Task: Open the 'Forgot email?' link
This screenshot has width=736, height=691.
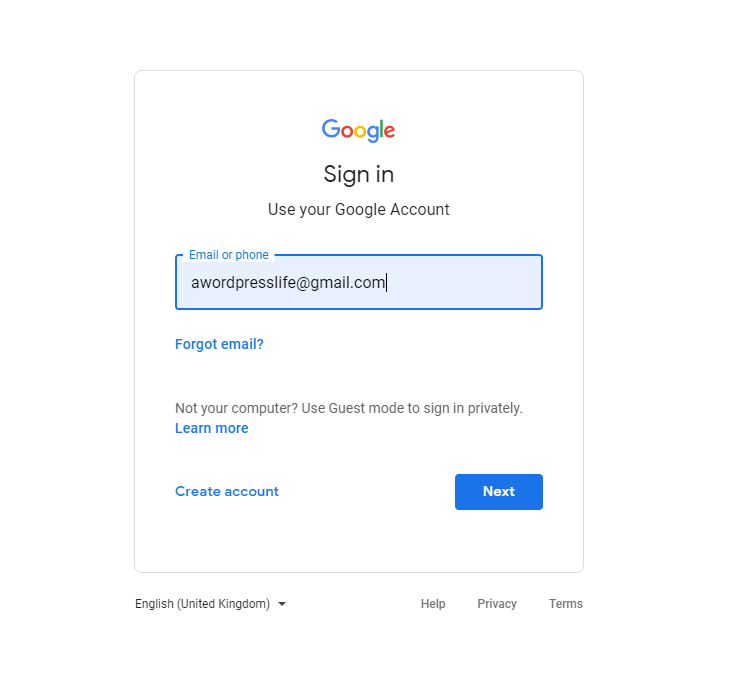Action: pyautogui.click(x=219, y=344)
